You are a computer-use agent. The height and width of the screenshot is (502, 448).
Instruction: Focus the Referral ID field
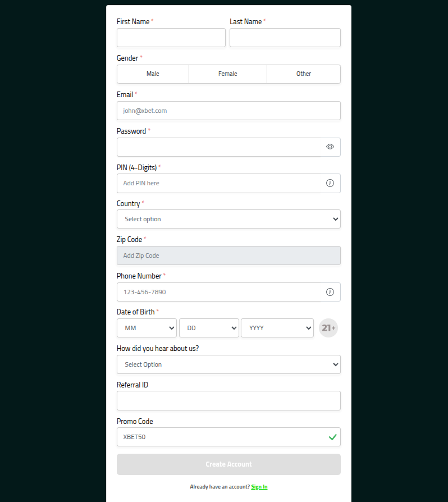pyautogui.click(x=228, y=401)
